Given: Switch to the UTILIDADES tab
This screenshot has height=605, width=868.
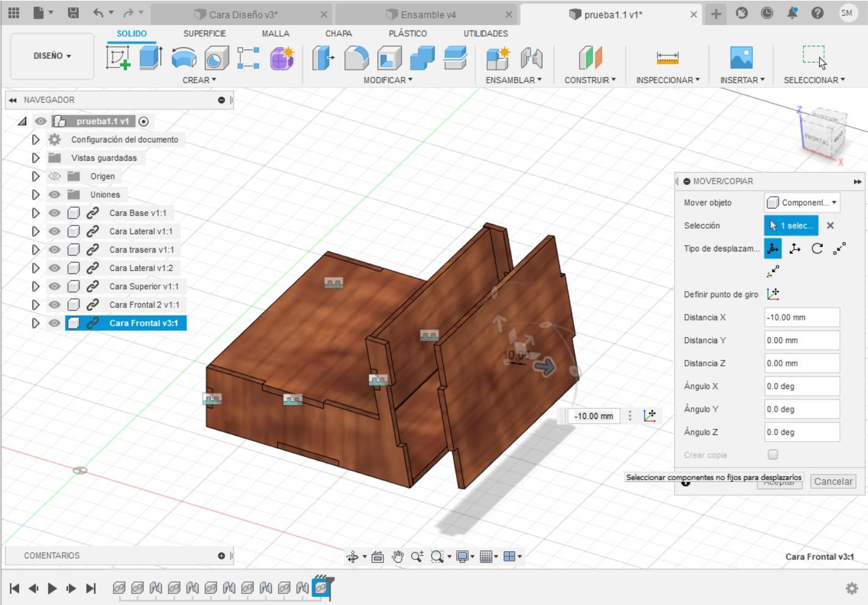Looking at the screenshot, I should [486, 34].
